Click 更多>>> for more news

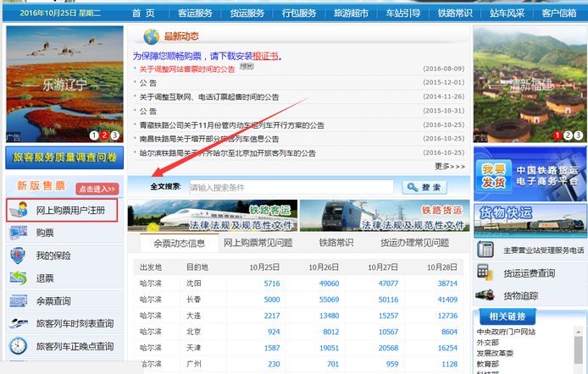450,166
